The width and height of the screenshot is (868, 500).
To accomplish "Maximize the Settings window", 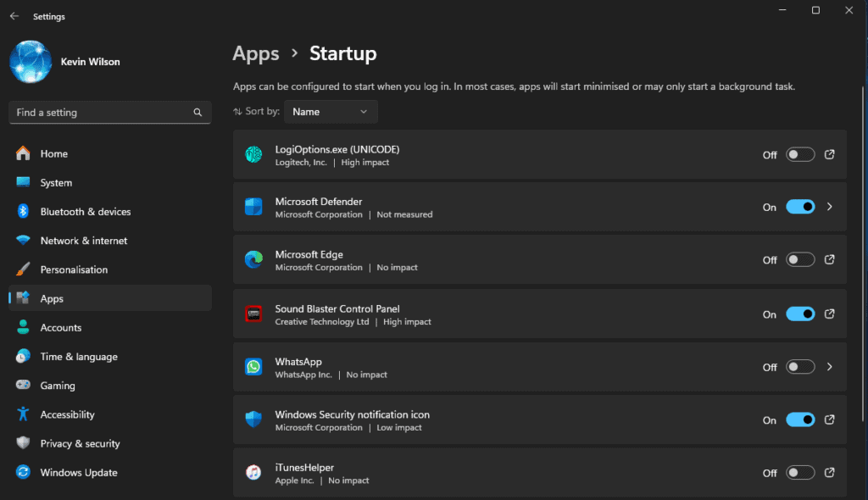I will [x=815, y=10].
